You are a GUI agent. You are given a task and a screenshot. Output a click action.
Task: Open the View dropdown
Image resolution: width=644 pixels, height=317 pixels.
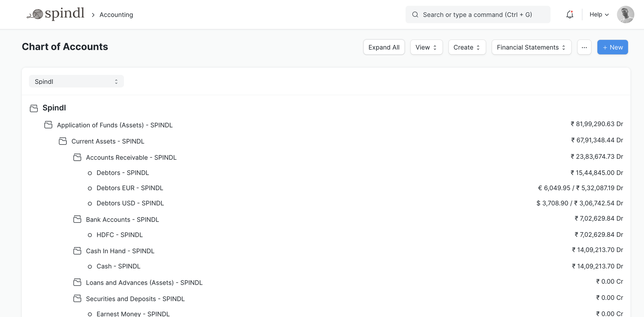coord(426,47)
